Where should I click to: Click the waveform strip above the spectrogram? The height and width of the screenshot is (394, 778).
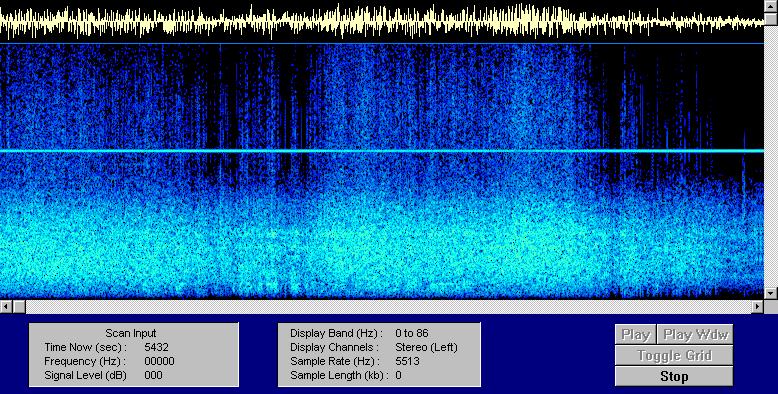click(382, 21)
